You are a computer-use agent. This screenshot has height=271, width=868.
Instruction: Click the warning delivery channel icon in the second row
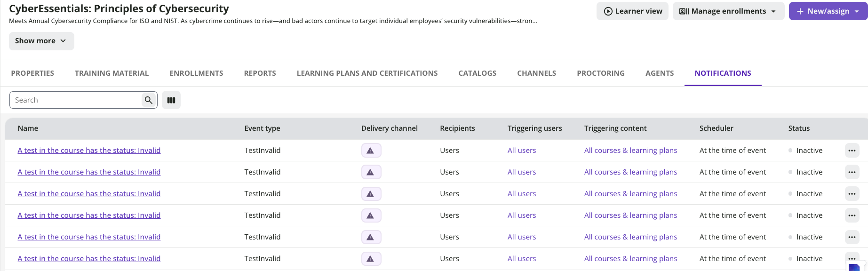371,172
